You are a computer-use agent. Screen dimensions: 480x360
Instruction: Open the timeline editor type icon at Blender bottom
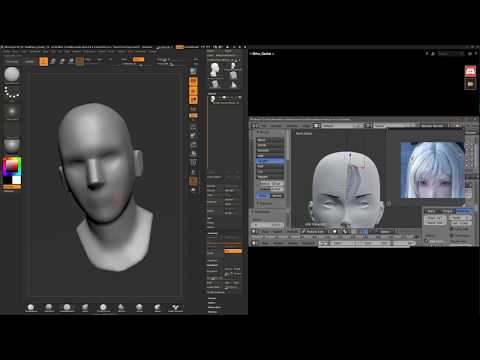pos(255,243)
